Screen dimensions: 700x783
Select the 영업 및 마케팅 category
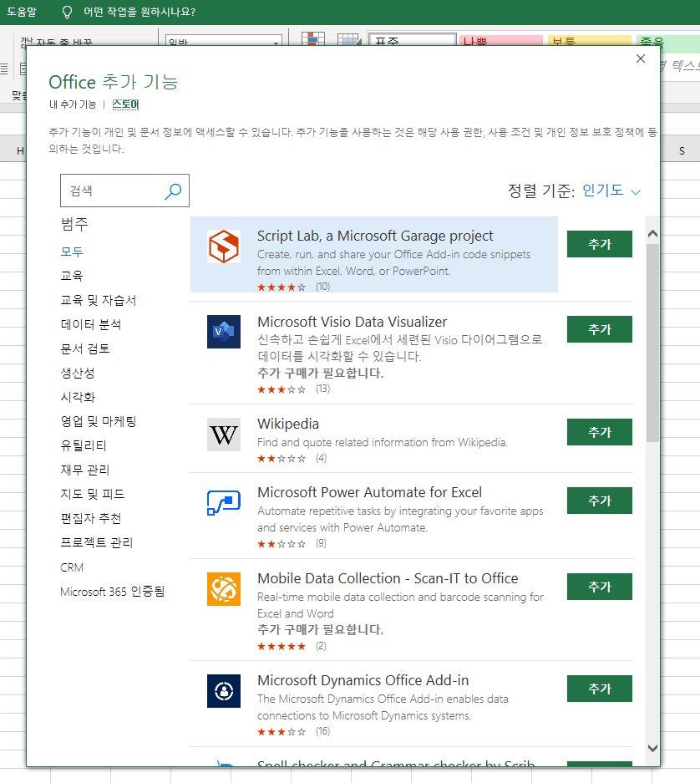click(x=99, y=421)
